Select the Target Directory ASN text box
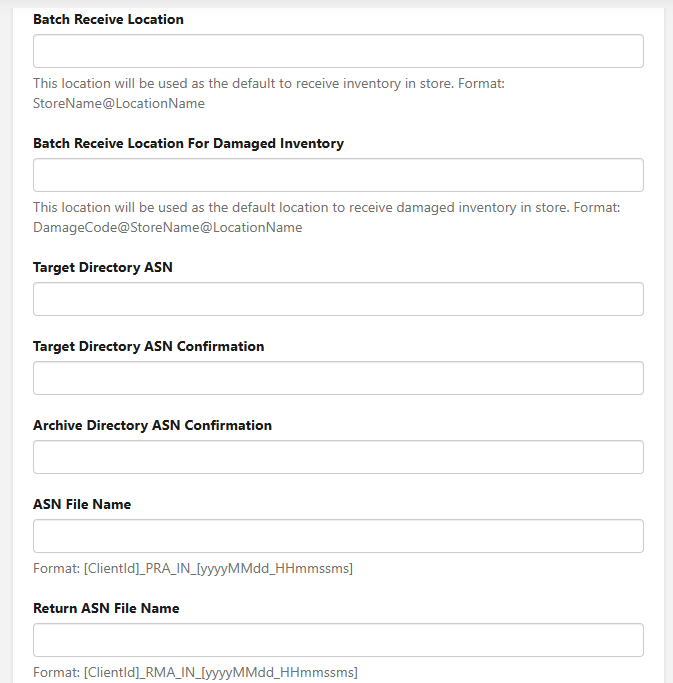 click(338, 299)
